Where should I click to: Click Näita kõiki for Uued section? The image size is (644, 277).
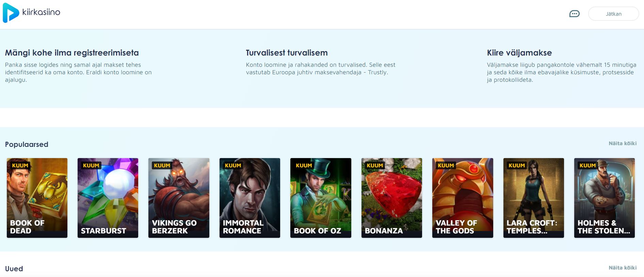(x=623, y=268)
